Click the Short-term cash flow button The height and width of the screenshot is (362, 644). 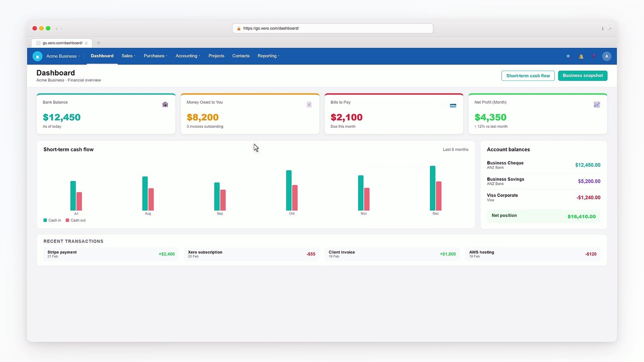[528, 76]
